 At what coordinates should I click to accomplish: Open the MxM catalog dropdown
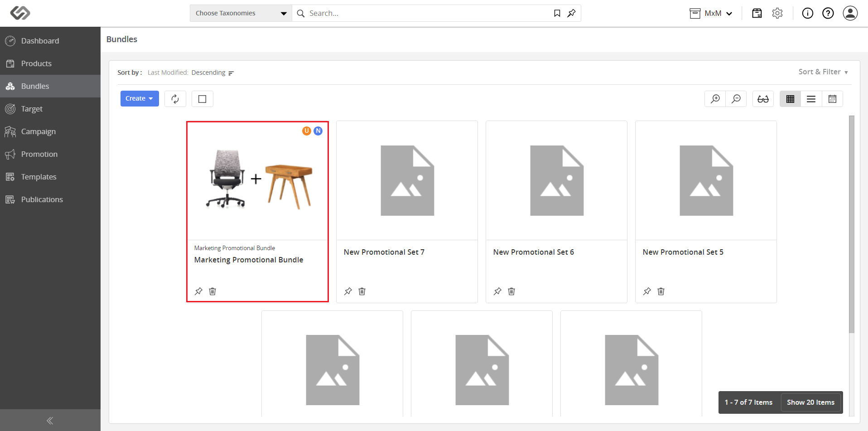click(711, 13)
